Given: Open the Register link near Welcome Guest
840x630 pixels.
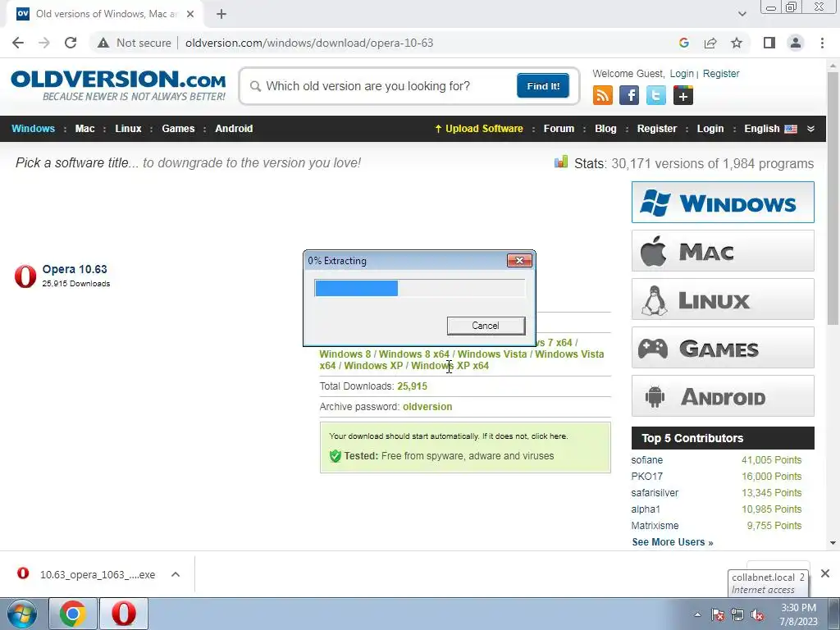Looking at the screenshot, I should pyautogui.click(x=720, y=73).
